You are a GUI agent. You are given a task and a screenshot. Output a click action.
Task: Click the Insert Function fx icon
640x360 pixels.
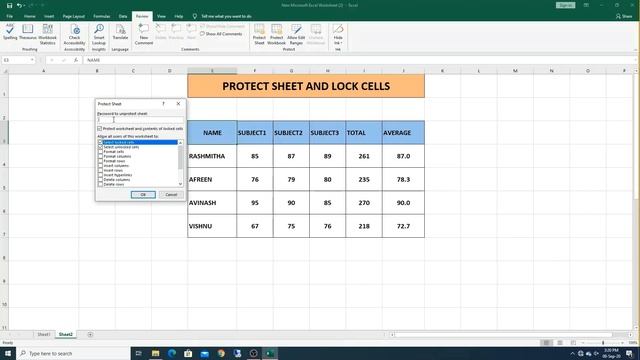click(76, 60)
